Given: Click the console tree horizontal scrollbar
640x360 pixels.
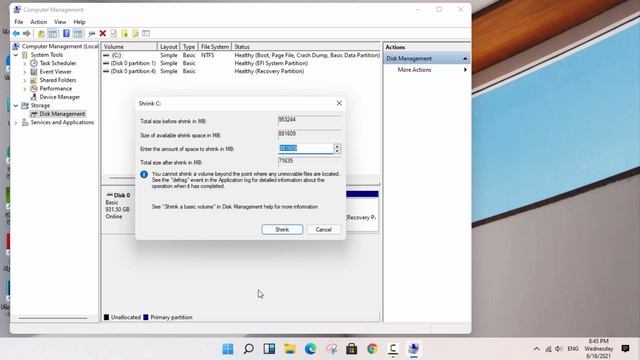Looking at the screenshot, I should pyautogui.click(x=53, y=318).
